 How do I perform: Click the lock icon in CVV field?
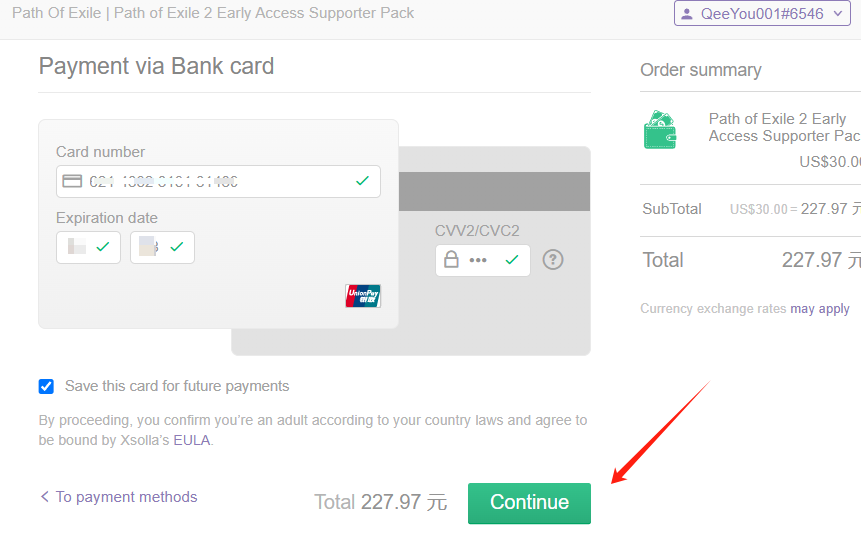pyautogui.click(x=451, y=259)
